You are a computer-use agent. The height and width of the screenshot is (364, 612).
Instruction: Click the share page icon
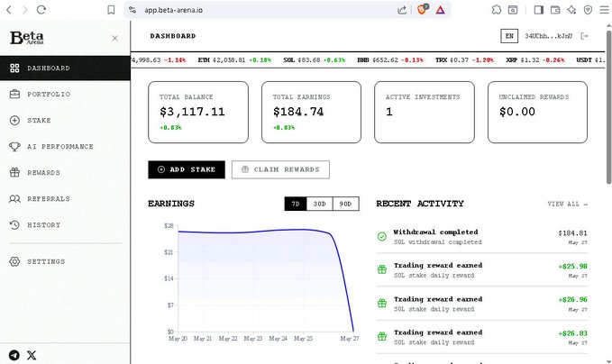click(402, 10)
